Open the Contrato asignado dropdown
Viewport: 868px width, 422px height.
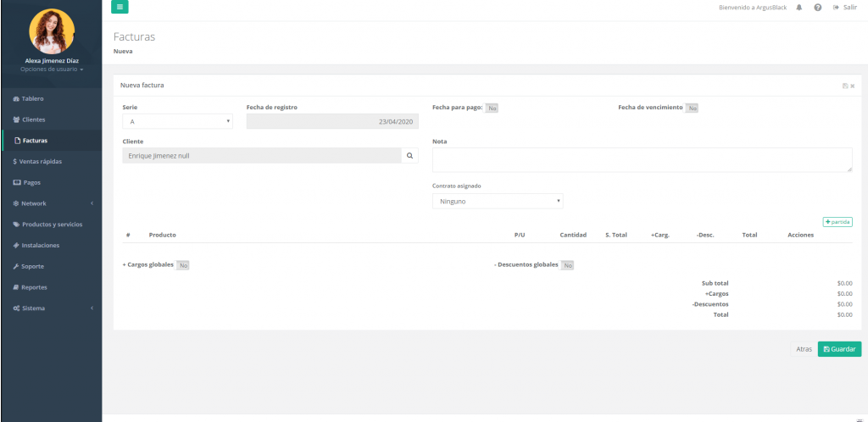coord(498,202)
